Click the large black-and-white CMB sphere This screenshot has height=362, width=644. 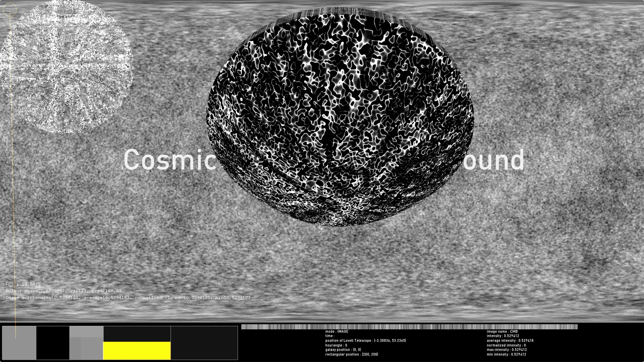coord(339,118)
